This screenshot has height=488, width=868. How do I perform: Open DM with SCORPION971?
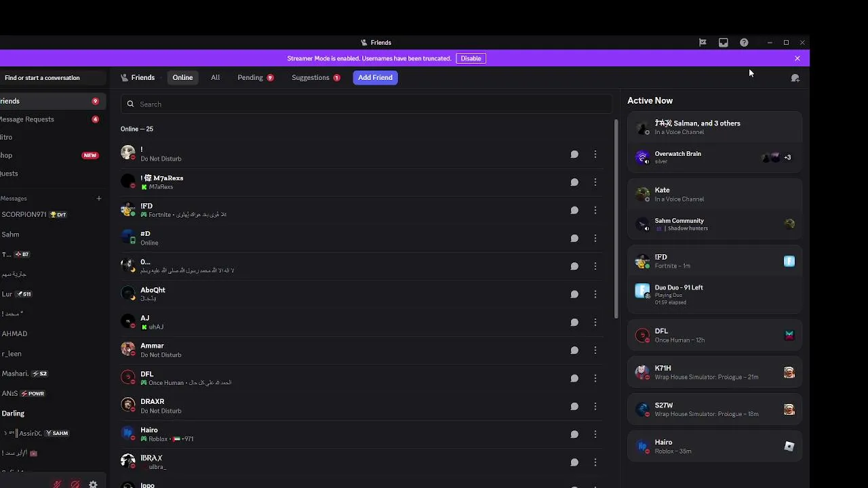(52, 214)
